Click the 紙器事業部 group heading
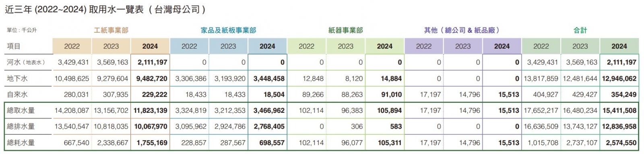The image size is (644, 154). click(345, 30)
